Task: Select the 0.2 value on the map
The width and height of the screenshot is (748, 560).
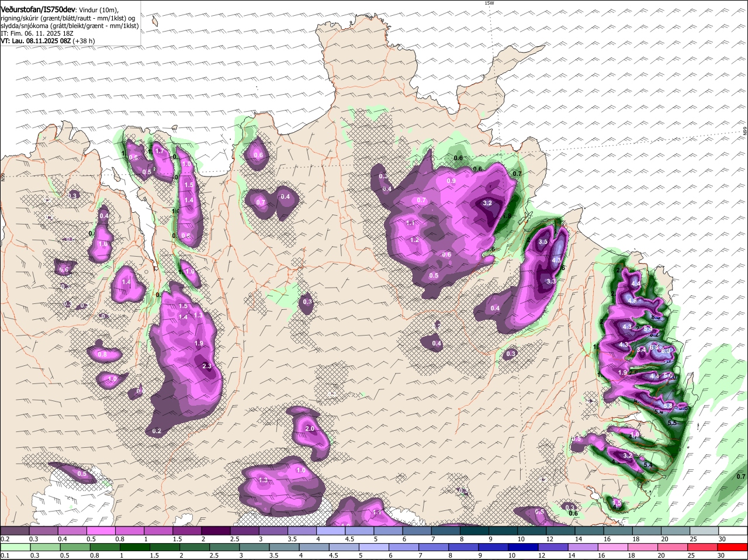Action: click(x=157, y=431)
